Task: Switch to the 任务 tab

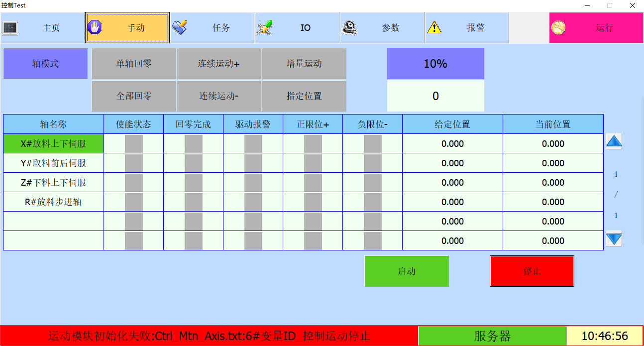Action: 220,28
